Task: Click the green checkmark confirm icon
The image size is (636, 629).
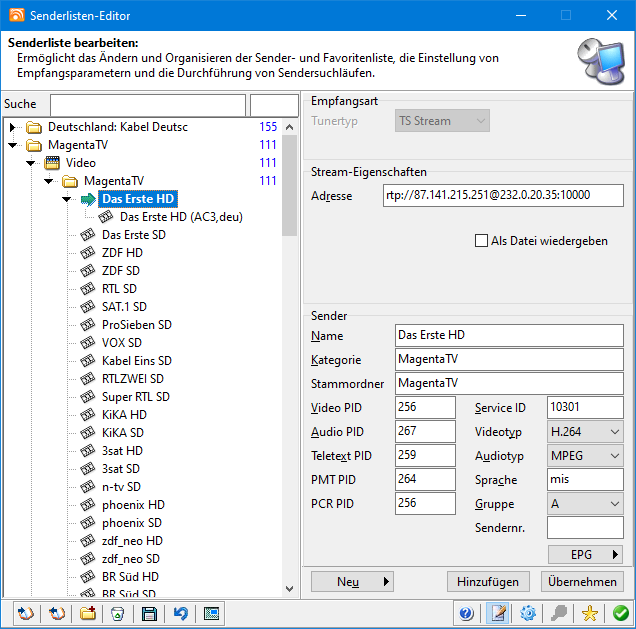Action: (621, 613)
